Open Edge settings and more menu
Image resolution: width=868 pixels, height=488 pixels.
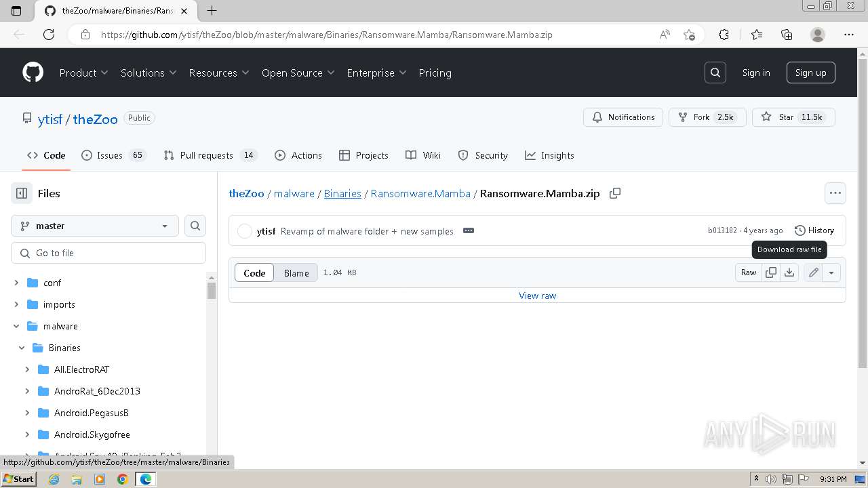pyautogui.click(x=849, y=35)
